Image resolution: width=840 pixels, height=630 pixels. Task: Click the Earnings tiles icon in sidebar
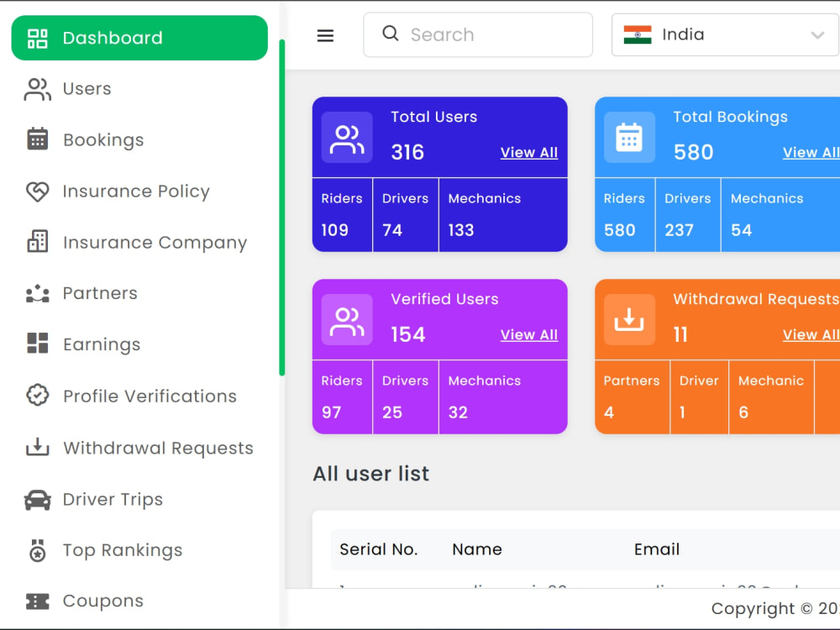point(38,344)
